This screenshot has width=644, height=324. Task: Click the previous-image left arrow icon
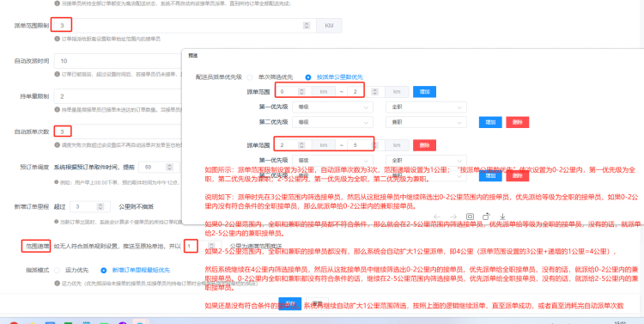[x=437, y=217]
